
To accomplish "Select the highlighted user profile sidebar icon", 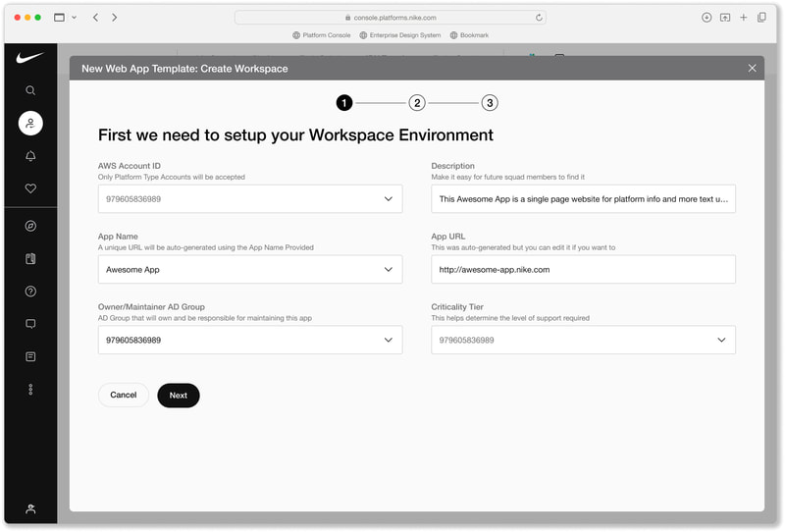I will 30,124.
